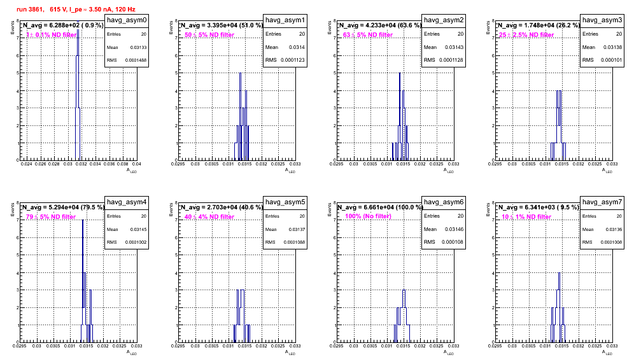Select the N_avg = 5.294e+04 label
Image resolution: width=634 pixels, height=364 pixels.
click(x=63, y=207)
